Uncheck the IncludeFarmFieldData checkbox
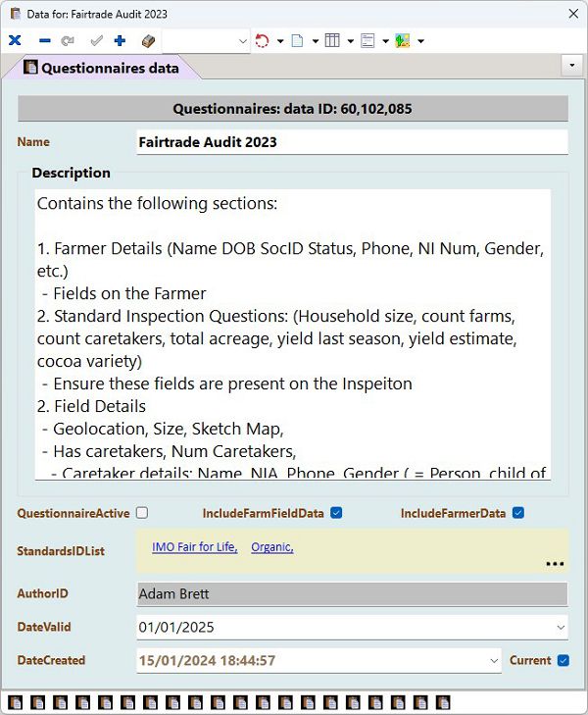Screen dimensions: 588x715 point(336,513)
